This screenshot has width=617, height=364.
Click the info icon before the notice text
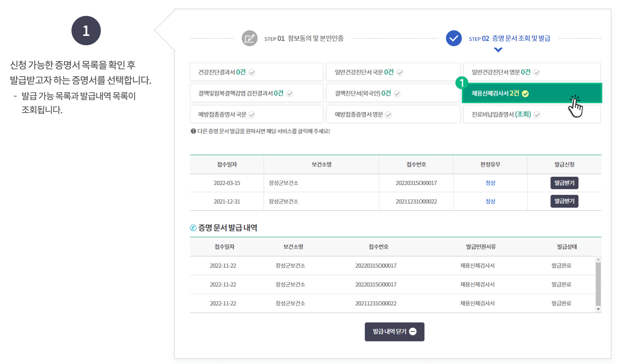tap(193, 131)
